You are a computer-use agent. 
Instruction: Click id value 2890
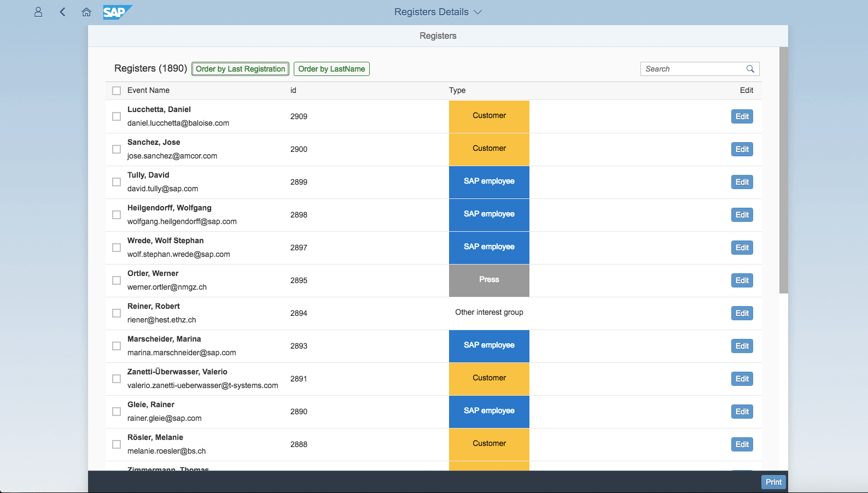[299, 412]
